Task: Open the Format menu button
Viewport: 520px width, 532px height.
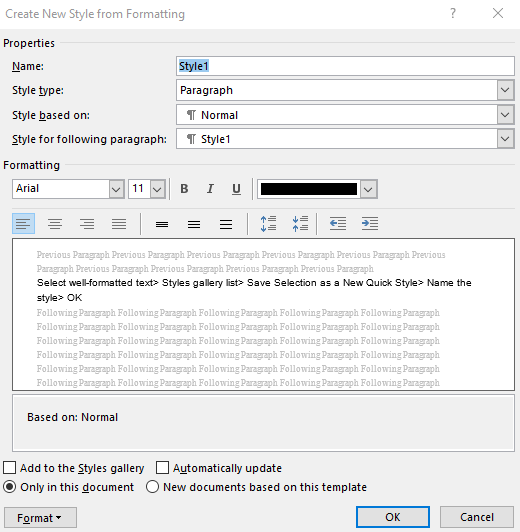Action: pos(40,518)
